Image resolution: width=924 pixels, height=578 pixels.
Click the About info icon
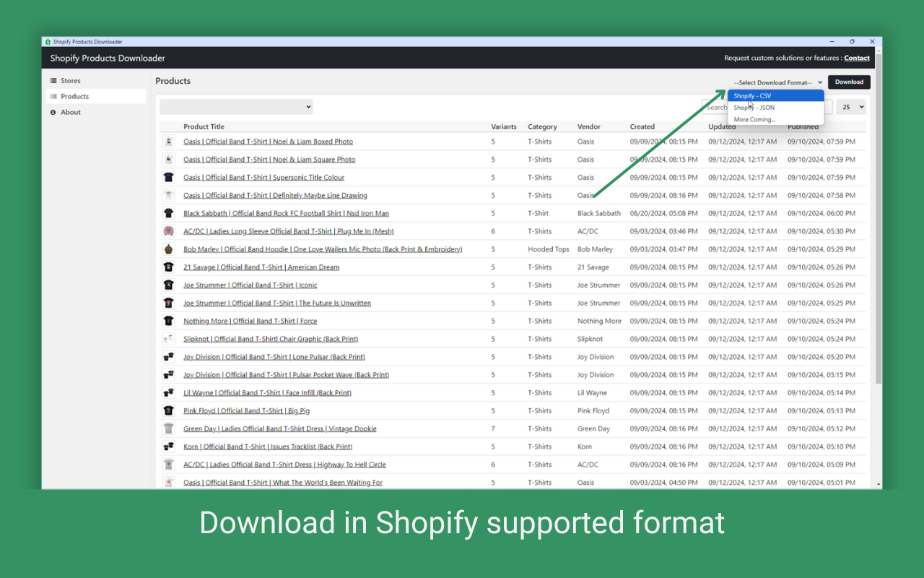tap(53, 113)
